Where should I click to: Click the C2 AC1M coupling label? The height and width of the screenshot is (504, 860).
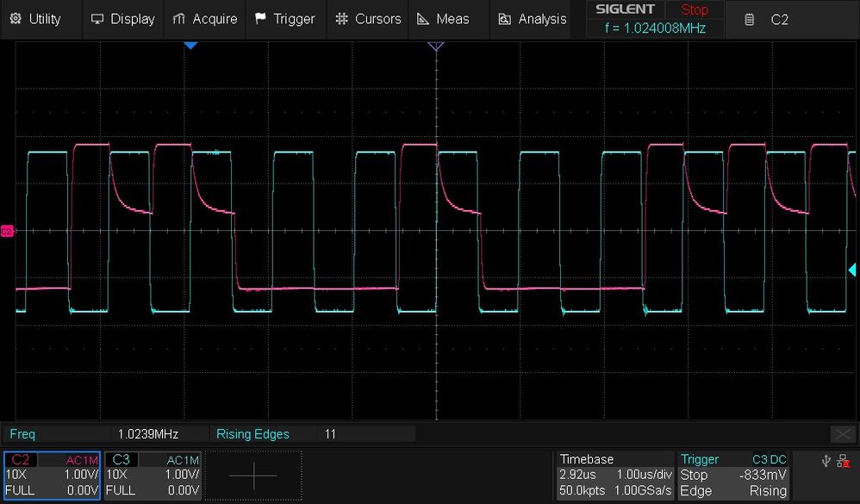click(x=82, y=460)
